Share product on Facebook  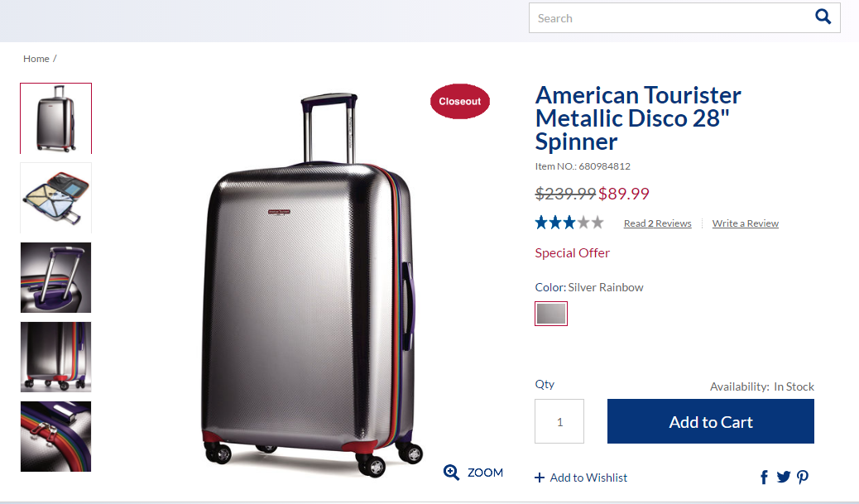(x=764, y=478)
